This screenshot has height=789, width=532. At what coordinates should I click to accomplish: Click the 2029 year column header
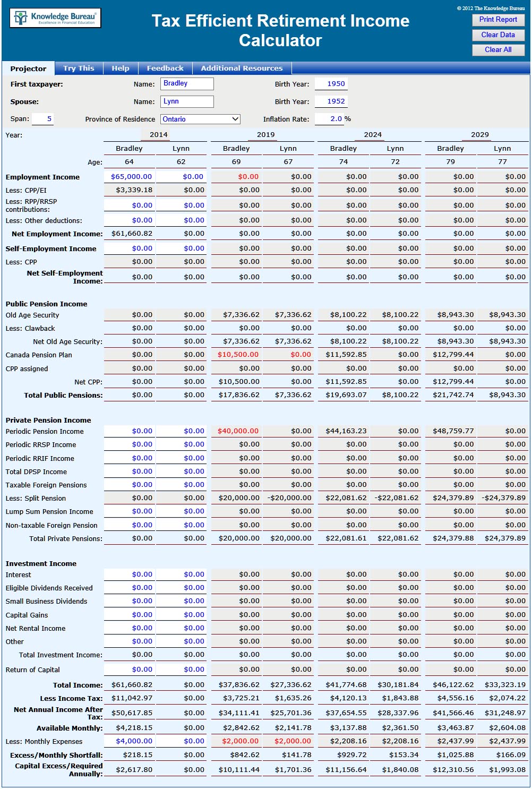[480, 135]
